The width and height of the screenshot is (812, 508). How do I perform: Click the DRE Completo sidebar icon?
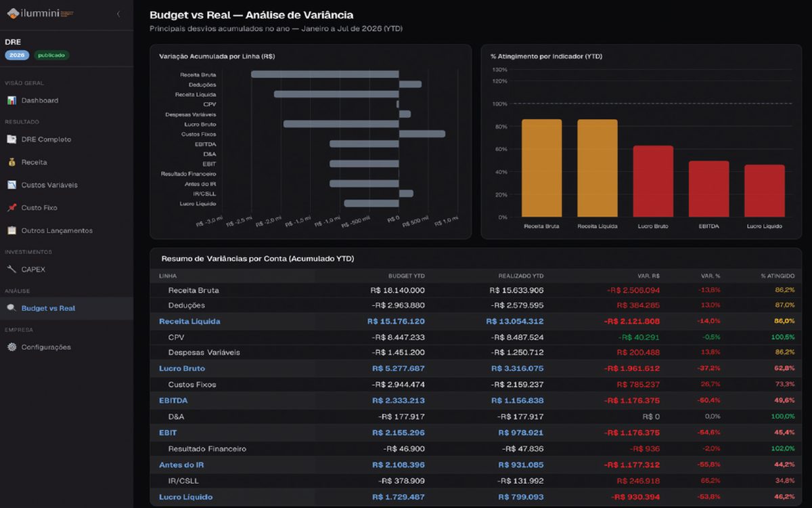coord(12,140)
